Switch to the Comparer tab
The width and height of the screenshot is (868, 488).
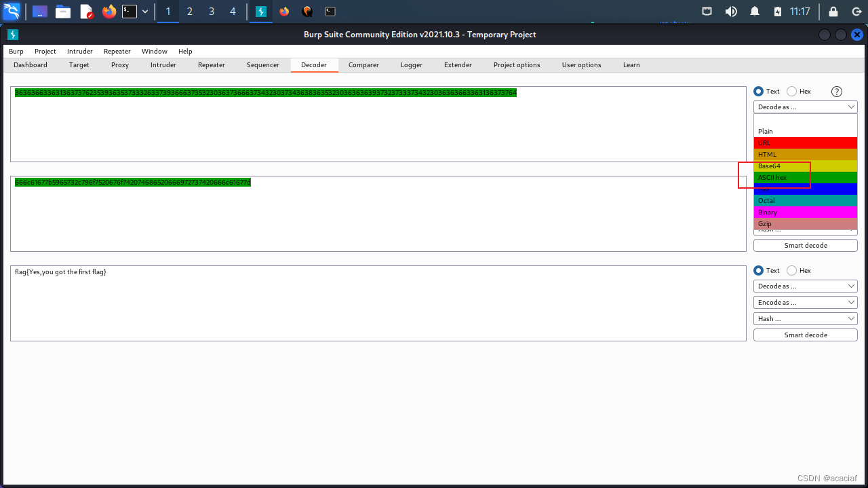(x=364, y=65)
